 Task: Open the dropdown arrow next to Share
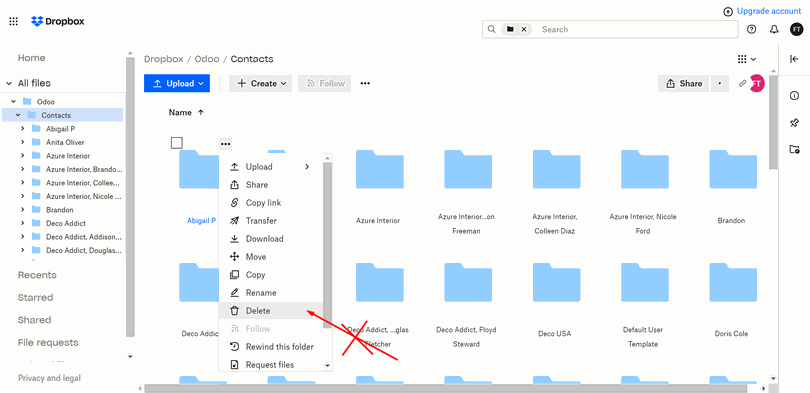[x=719, y=83]
